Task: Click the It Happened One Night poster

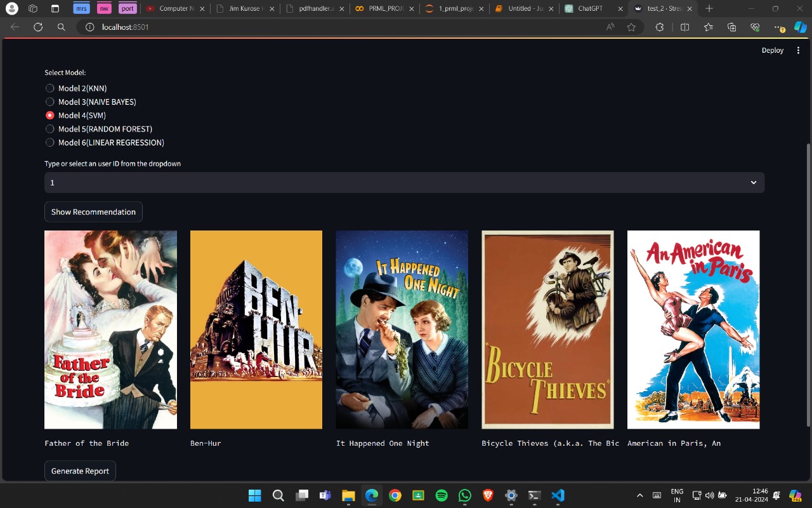Action: coord(402,330)
